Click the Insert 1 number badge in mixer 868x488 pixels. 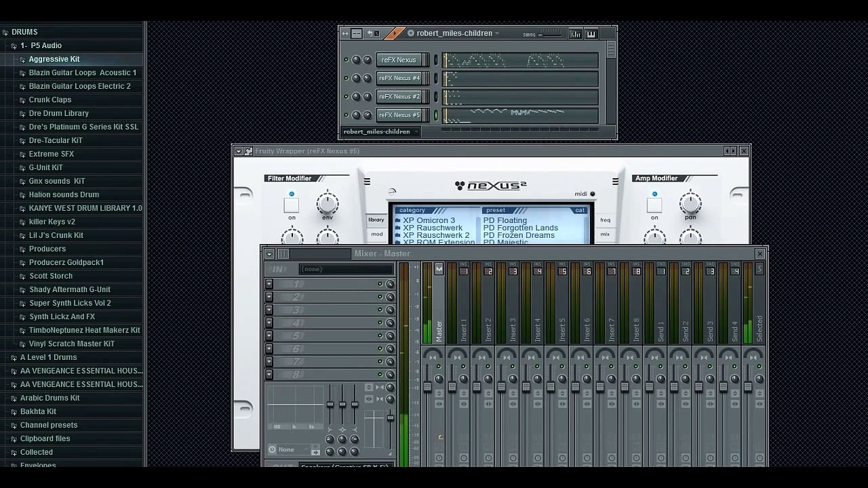pyautogui.click(x=464, y=272)
